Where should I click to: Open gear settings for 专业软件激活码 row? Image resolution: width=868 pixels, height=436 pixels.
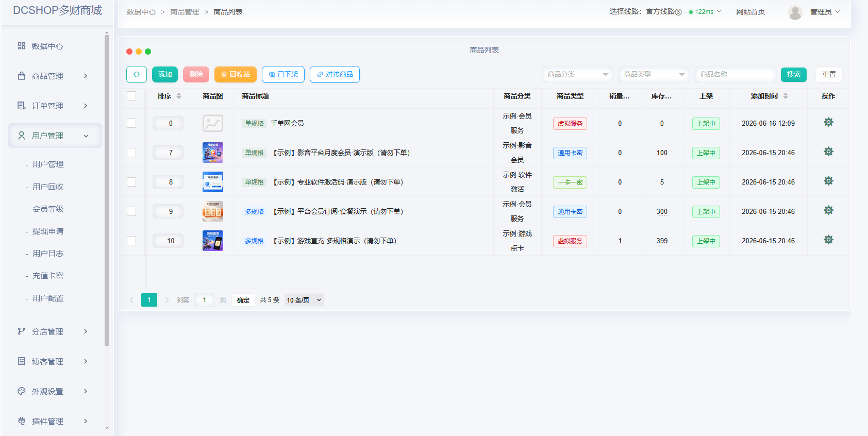(x=828, y=181)
